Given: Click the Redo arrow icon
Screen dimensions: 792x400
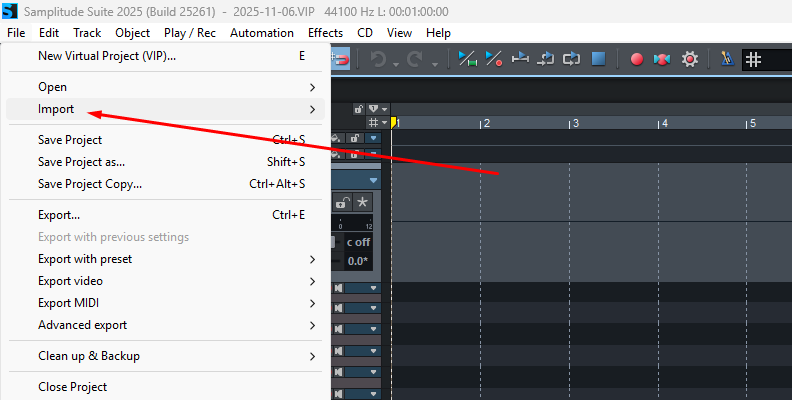Looking at the screenshot, I should [x=417, y=60].
